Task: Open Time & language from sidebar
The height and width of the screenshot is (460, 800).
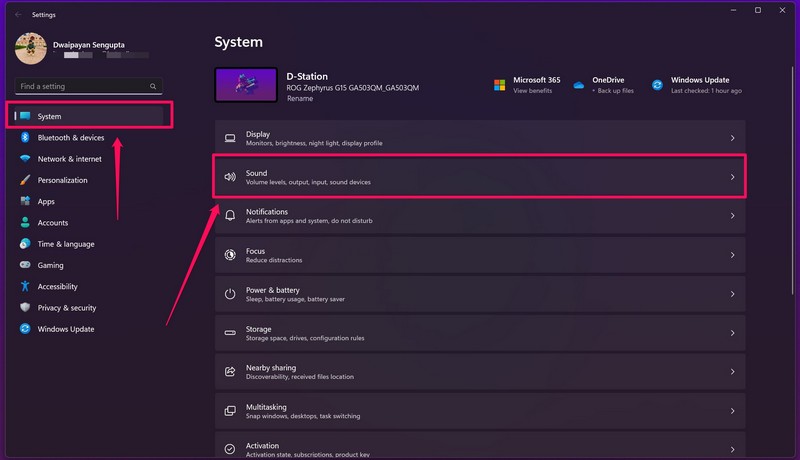Action: (x=66, y=244)
